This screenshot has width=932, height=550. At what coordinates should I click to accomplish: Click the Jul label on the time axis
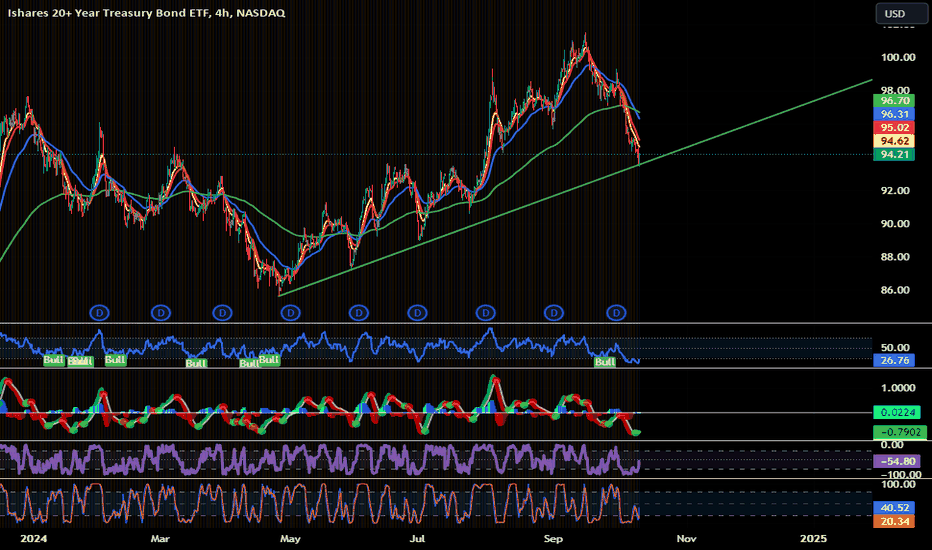417,539
